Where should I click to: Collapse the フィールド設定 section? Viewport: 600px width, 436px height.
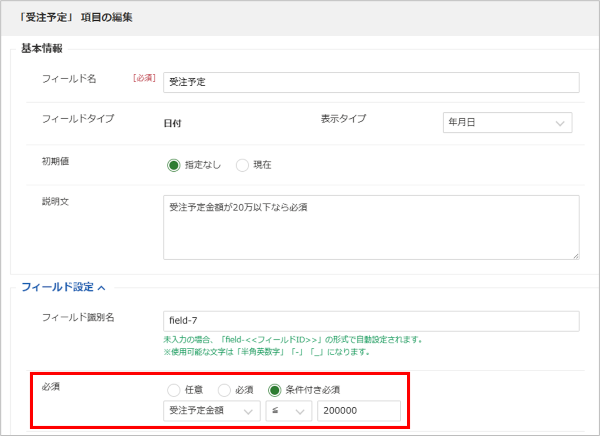(63, 287)
